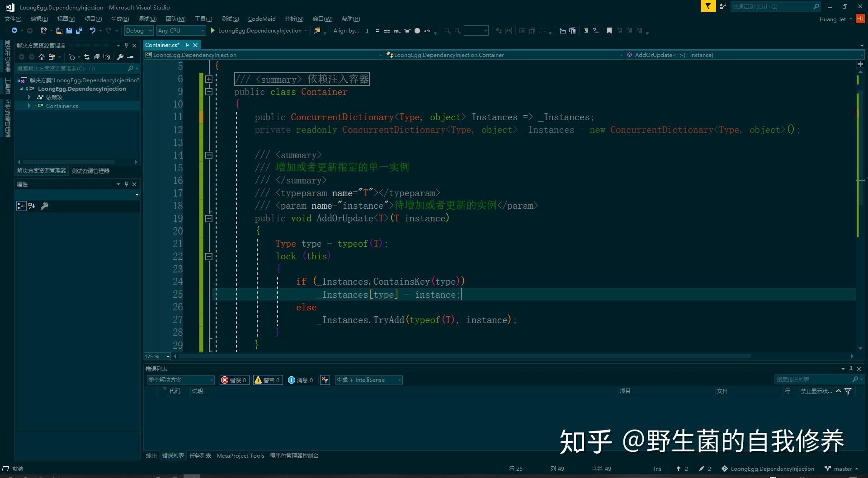Image resolution: width=868 pixels, height=478 pixels.
Task: Click the Save button in the toolbar
Action: point(69,30)
